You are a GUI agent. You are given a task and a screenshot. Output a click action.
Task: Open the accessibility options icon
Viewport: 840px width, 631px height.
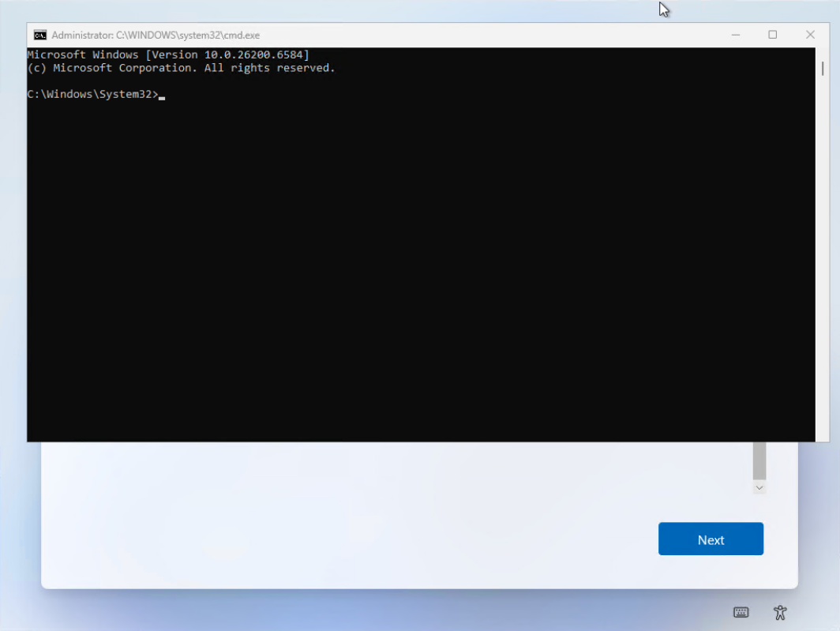(780, 612)
